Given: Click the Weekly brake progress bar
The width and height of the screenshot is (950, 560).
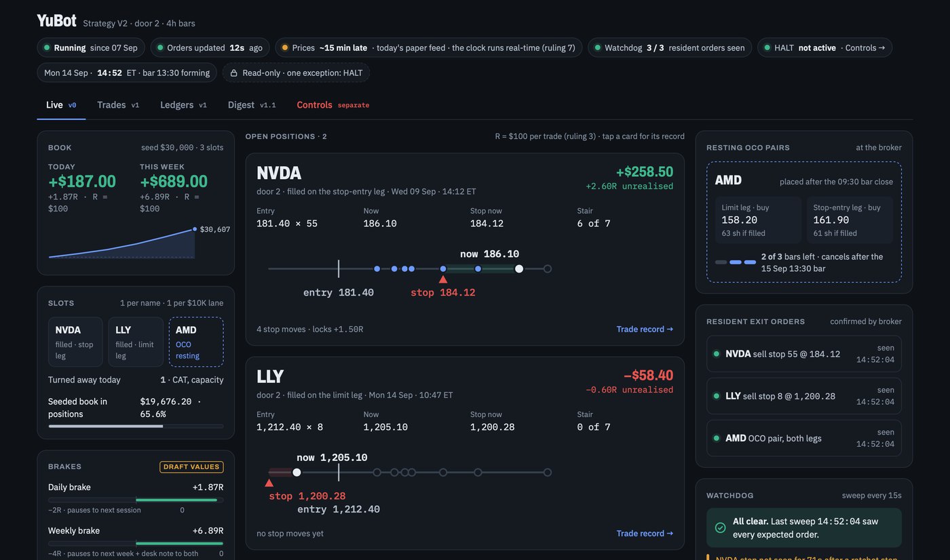Looking at the screenshot, I should (136, 544).
